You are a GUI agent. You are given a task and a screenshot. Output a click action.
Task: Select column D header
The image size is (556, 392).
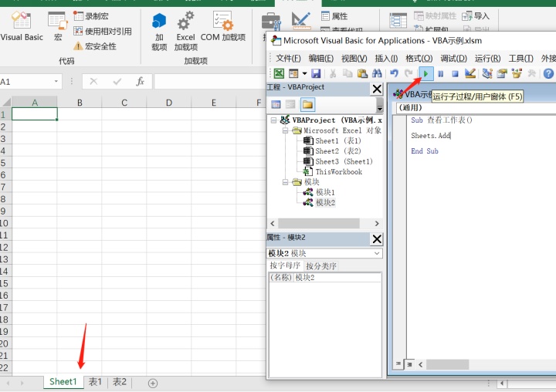click(x=169, y=103)
